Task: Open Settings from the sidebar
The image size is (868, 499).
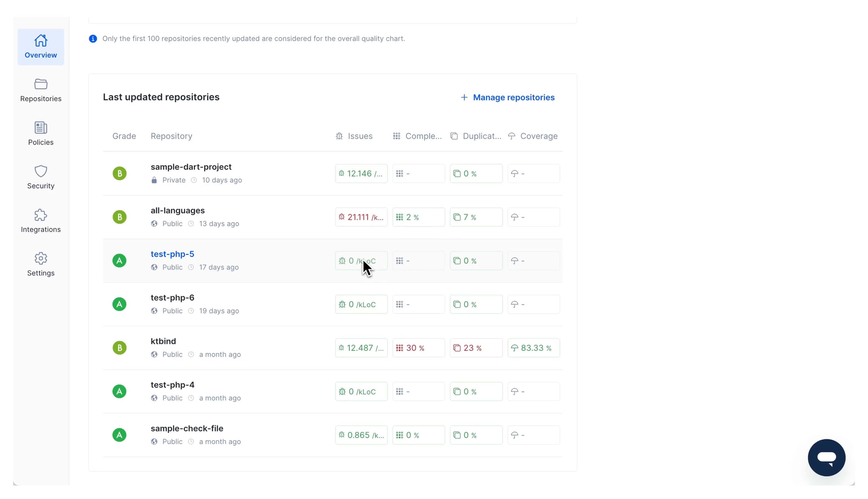Action: pos(40,265)
